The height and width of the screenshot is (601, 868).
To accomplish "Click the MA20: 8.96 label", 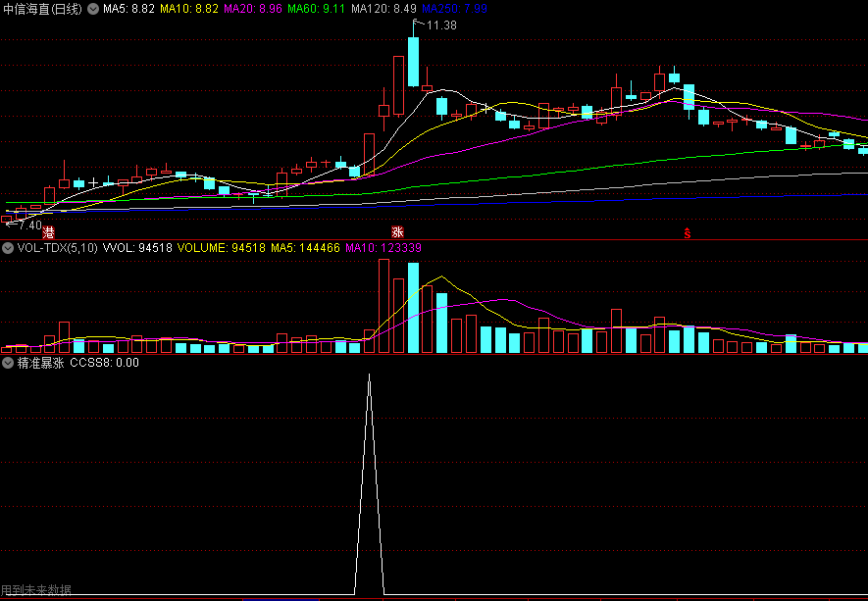I will (x=252, y=9).
